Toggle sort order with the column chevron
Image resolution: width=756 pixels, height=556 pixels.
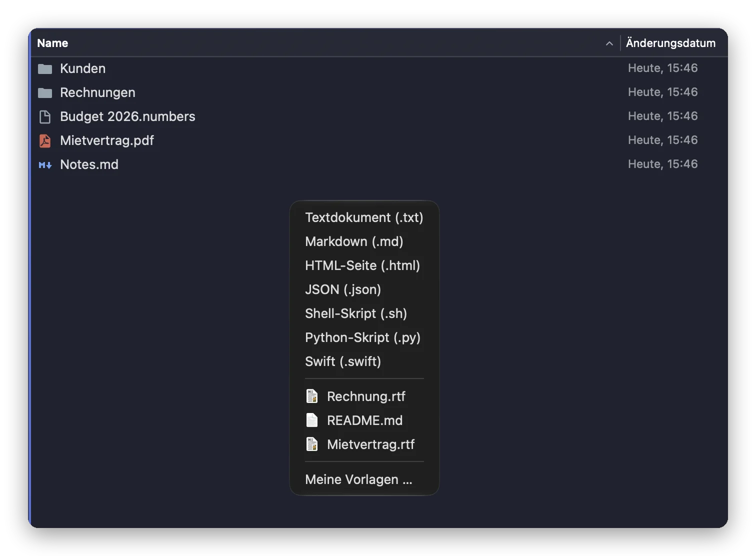pos(609,43)
